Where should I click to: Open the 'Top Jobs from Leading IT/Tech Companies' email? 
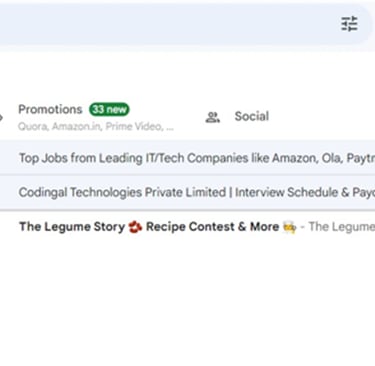187,158
